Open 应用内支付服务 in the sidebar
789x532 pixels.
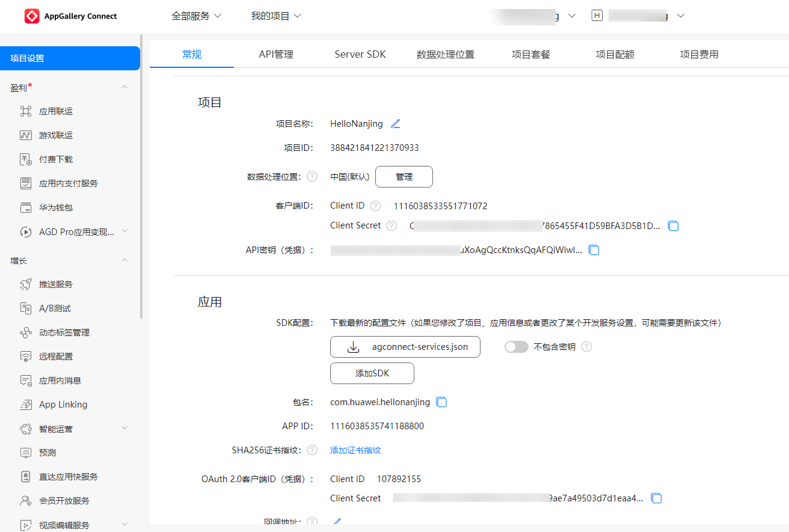coord(70,183)
